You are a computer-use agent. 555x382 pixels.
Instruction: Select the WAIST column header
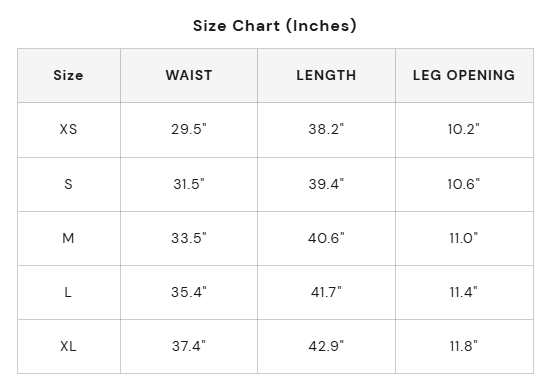pyautogui.click(x=189, y=75)
